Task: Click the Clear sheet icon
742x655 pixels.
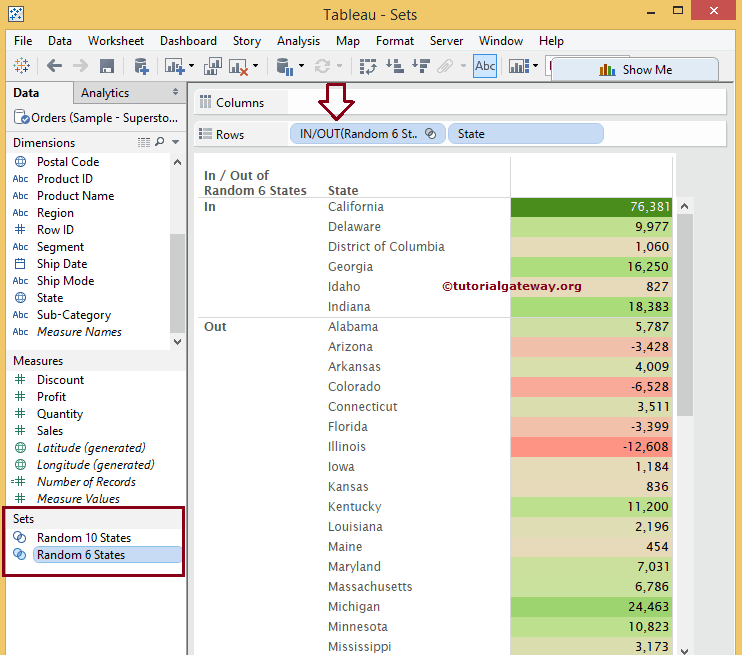Action: click(239, 67)
